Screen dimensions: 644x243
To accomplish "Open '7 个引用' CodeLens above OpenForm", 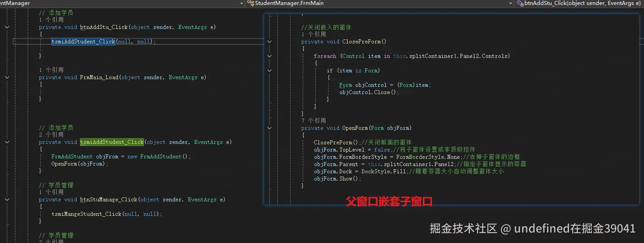I will (x=314, y=121).
